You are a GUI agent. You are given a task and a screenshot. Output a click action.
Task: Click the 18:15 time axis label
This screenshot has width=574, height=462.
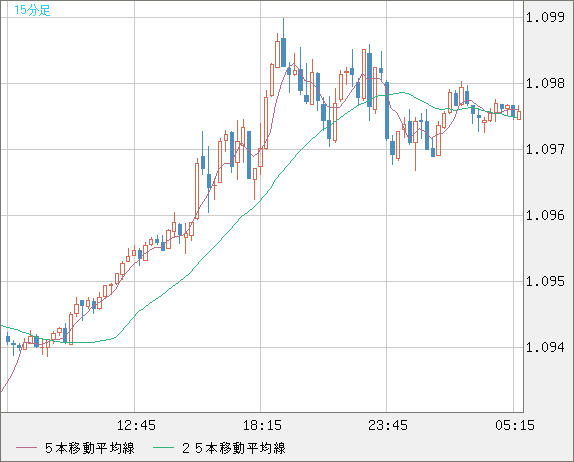[262, 425]
